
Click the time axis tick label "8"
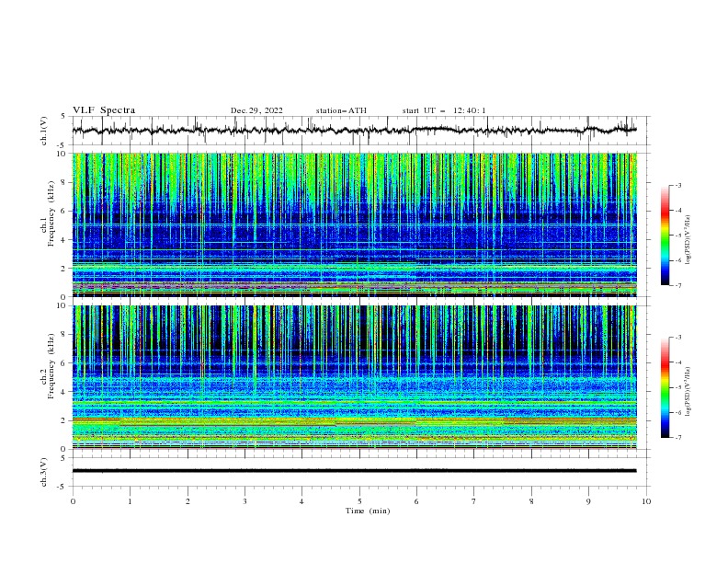[x=531, y=501]
